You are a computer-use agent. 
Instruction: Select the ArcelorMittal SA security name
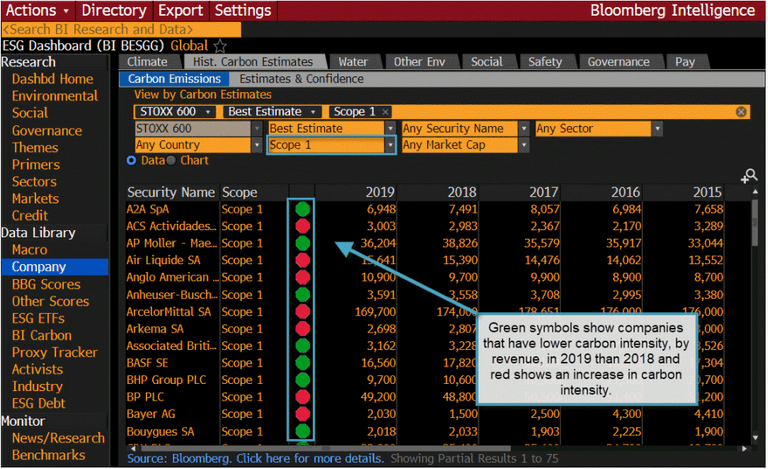168,312
